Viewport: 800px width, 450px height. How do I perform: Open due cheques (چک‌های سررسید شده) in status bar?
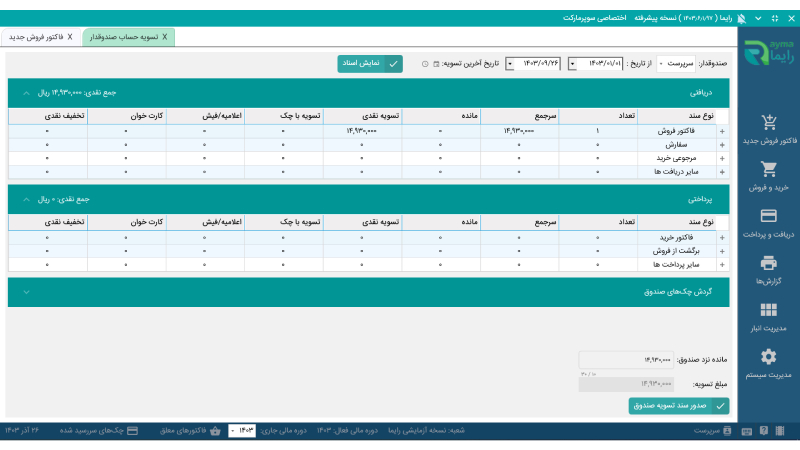point(112,430)
